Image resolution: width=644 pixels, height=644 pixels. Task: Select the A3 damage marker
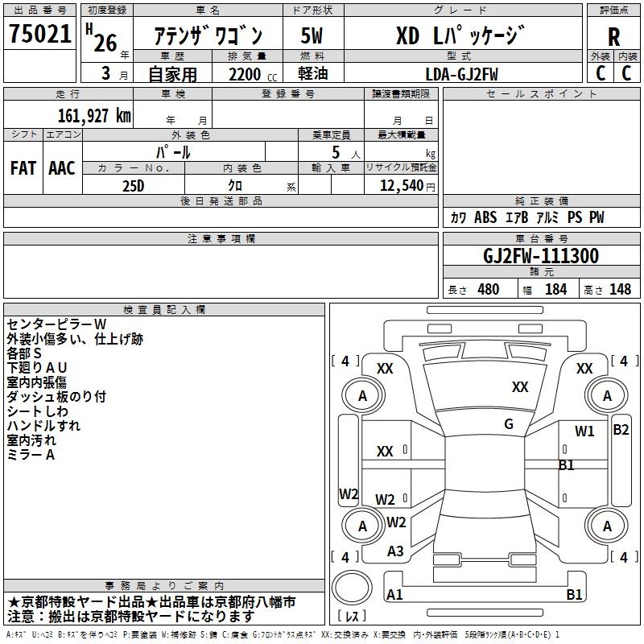tap(395, 551)
